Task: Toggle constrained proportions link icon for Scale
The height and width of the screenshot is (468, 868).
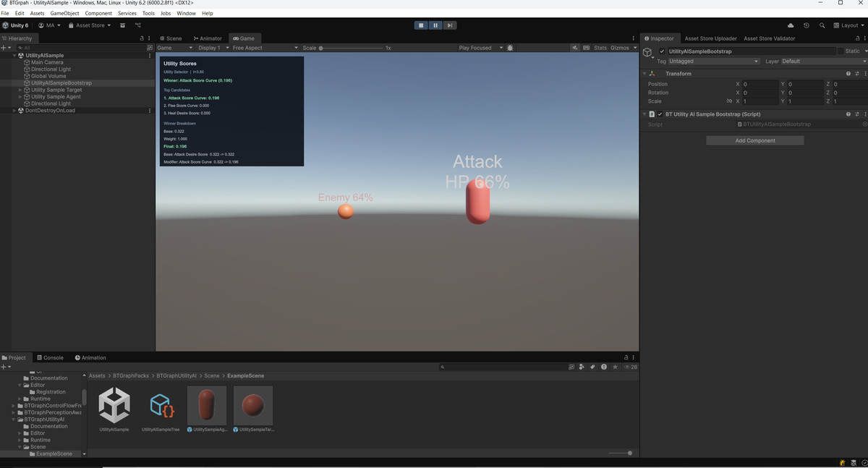Action: click(729, 101)
